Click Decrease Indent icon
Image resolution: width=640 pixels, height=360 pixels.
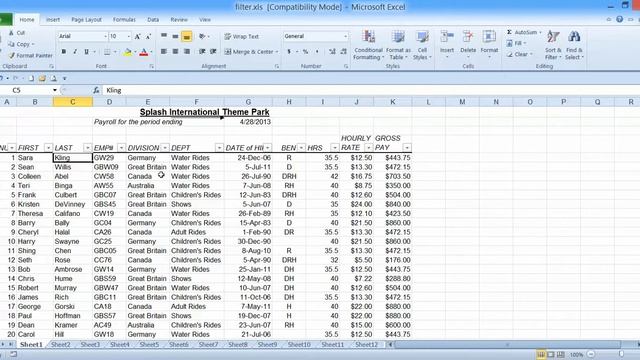tap(202, 51)
